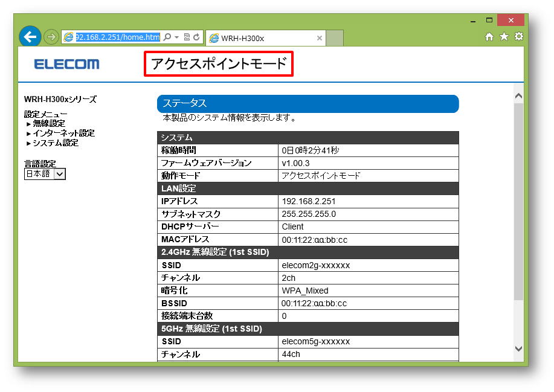Expand the システム設定 menu
This screenshot has width=554, height=392.
[x=56, y=143]
